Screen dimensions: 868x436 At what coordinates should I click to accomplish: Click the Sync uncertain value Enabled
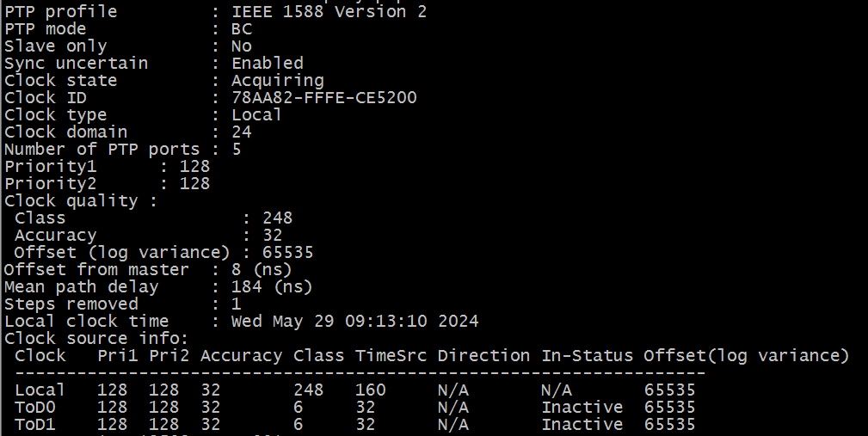[x=268, y=63]
